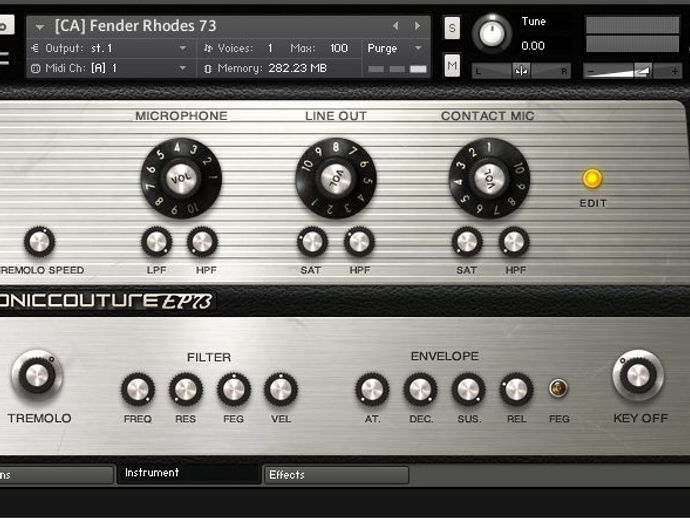Open the instrument name dropdown arrow
This screenshot has height=518, width=690.
tap(40, 27)
